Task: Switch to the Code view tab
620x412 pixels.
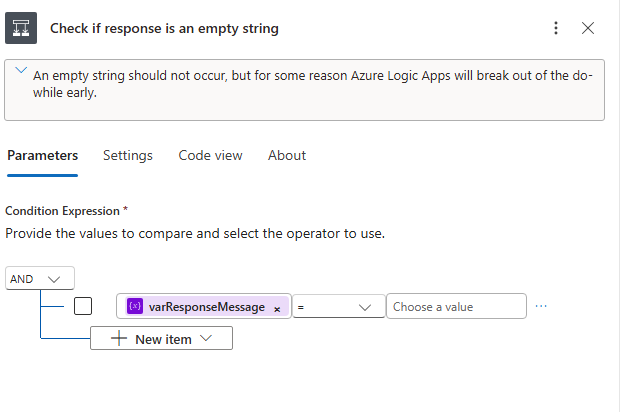Action: [x=210, y=155]
